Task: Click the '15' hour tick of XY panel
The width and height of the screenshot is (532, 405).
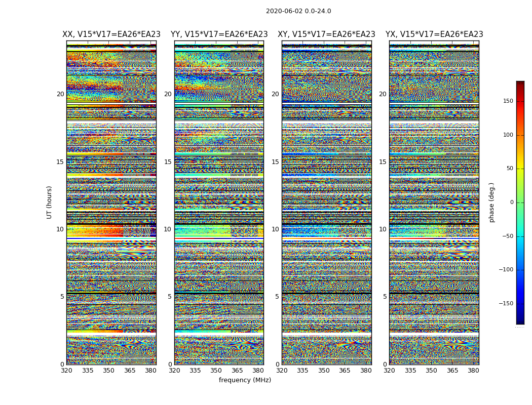Action: (x=275, y=161)
